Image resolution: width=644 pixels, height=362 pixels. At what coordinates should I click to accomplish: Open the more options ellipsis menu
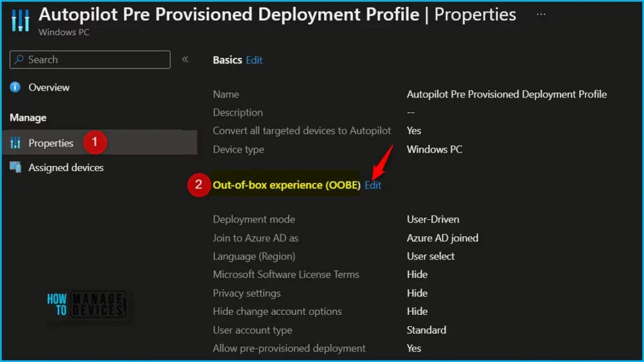tap(541, 14)
